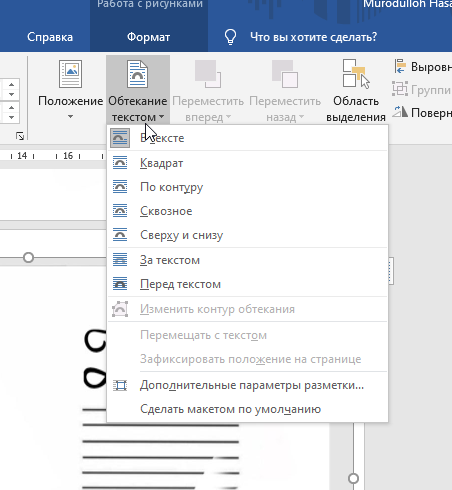Click the lightbulb Tell Me icon
This screenshot has height=490, width=452.
point(230,37)
